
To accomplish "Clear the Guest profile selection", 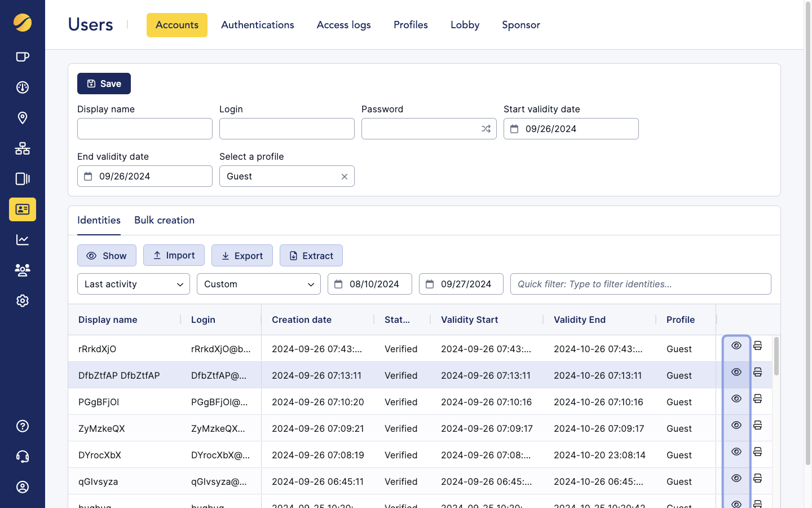I will click(344, 177).
